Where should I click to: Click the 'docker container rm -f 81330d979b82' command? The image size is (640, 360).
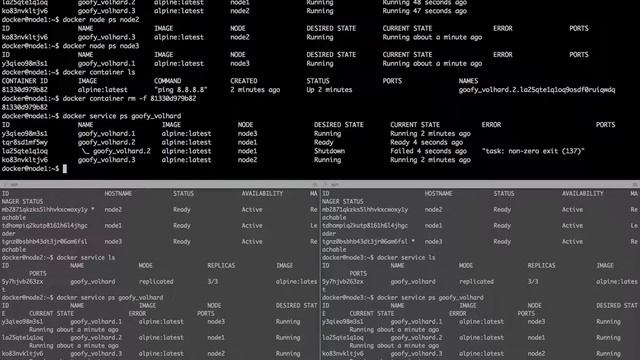click(129, 98)
